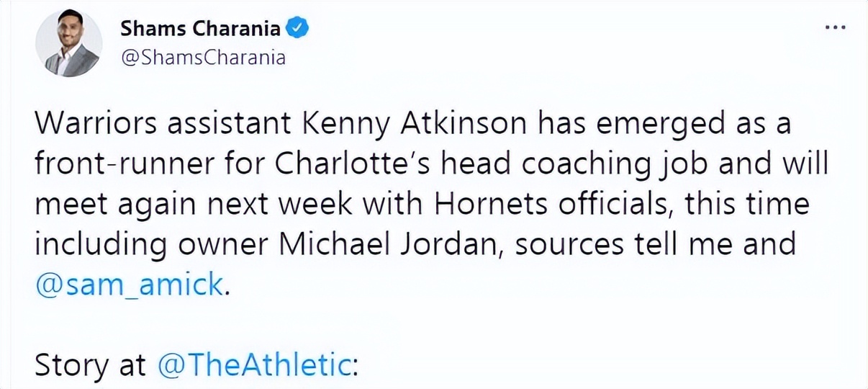868x389 pixels.
Task: Open the @ShamsCharania handle link
Action: coord(203,58)
